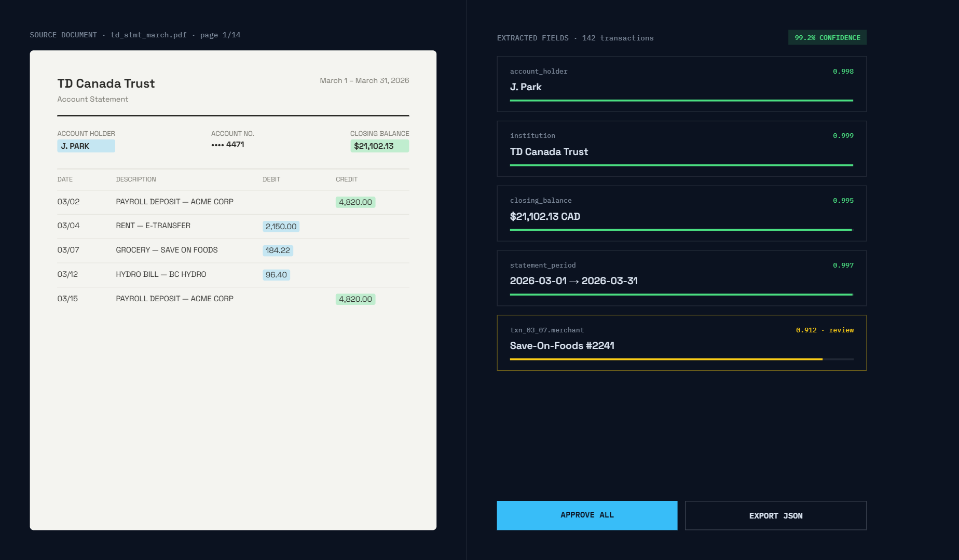Image resolution: width=959 pixels, height=560 pixels.
Task: Select the 2,150.00 rent debit amount
Action: click(281, 226)
